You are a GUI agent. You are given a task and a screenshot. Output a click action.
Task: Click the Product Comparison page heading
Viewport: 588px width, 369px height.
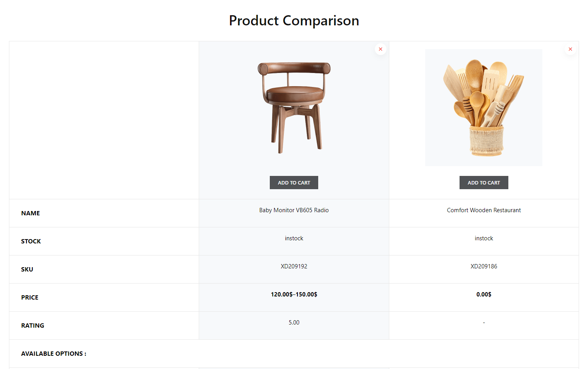(294, 21)
